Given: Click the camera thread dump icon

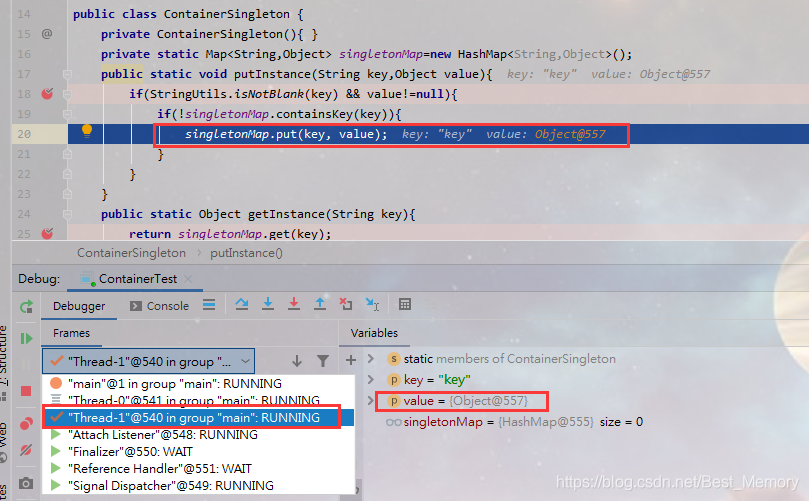Looking at the screenshot, I should pyautogui.click(x=26, y=483).
